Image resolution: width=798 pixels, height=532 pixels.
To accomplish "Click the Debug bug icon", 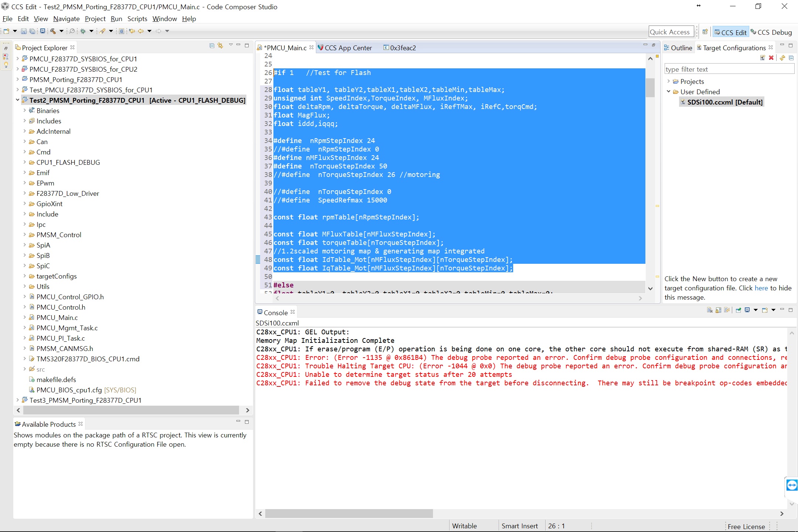I will (x=83, y=31).
